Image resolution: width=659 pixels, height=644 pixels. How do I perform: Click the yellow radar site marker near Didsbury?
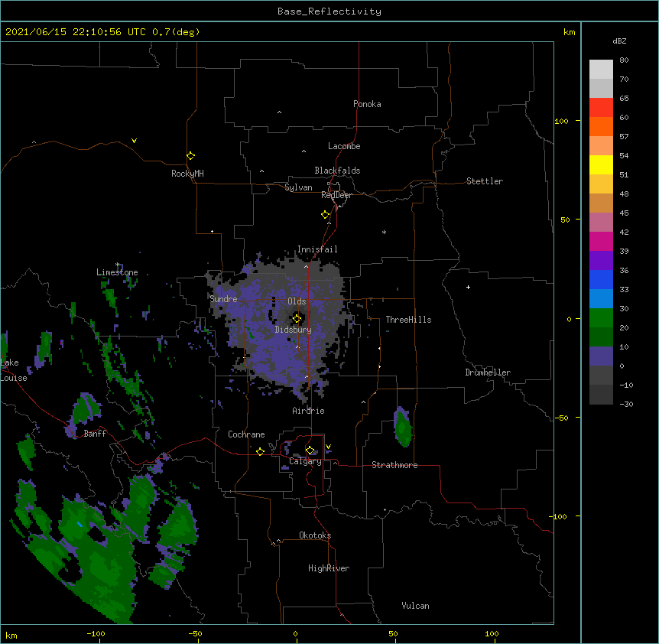tap(297, 319)
